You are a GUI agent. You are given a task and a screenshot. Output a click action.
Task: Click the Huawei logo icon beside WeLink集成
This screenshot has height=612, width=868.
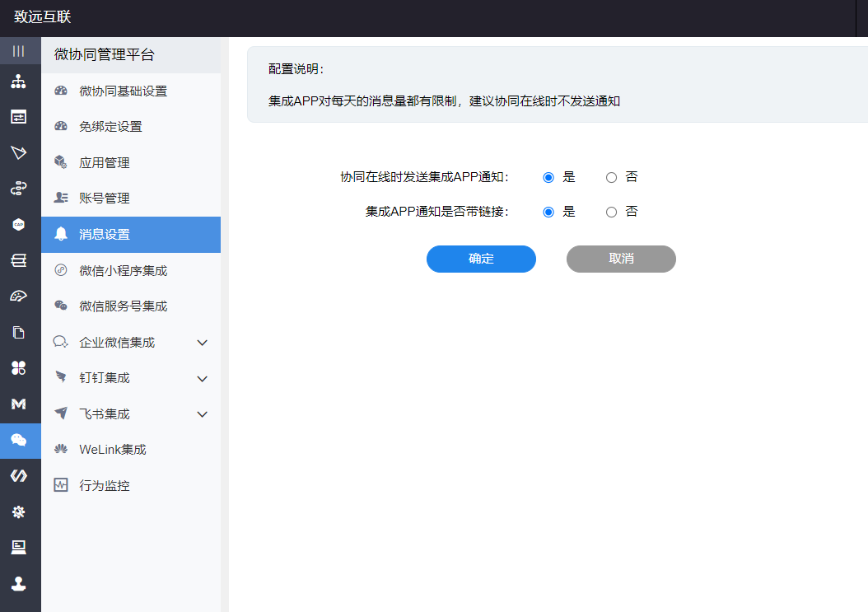click(x=61, y=449)
